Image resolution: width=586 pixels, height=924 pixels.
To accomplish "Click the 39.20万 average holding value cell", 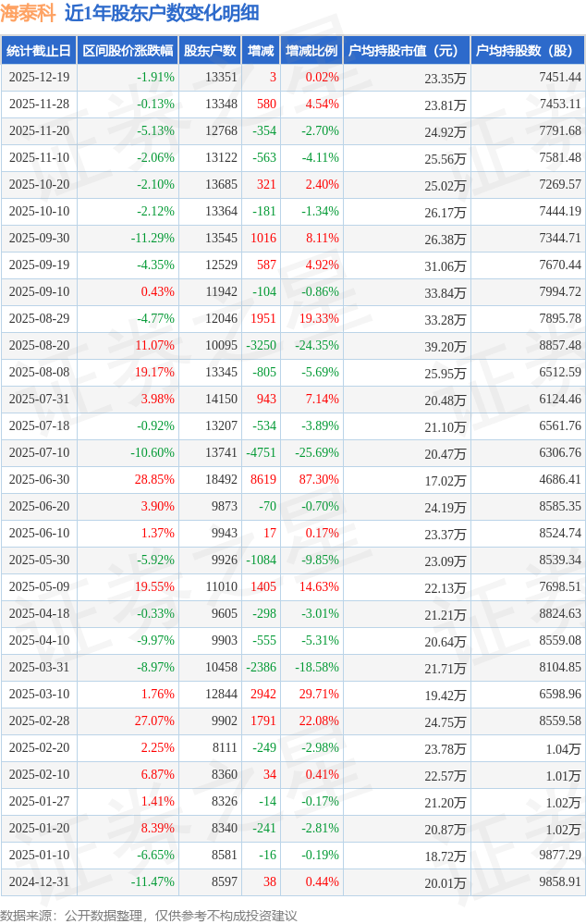I will (x=445, y=347).
